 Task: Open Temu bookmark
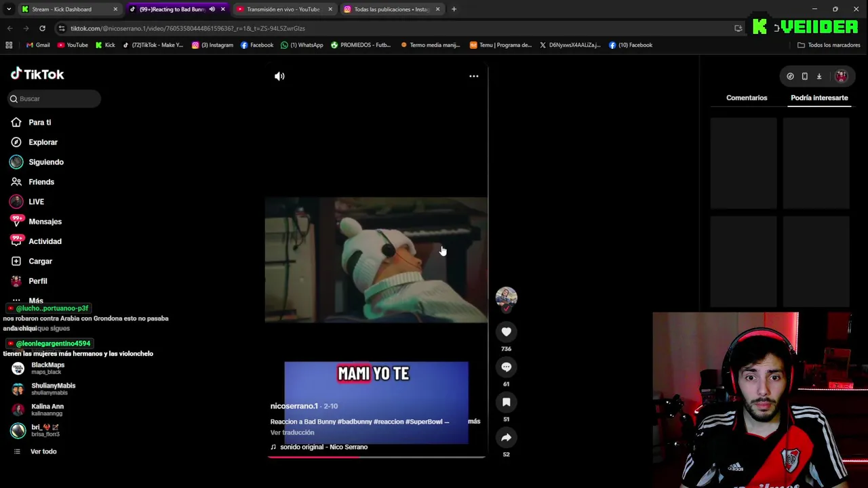(x=500, y=45)
